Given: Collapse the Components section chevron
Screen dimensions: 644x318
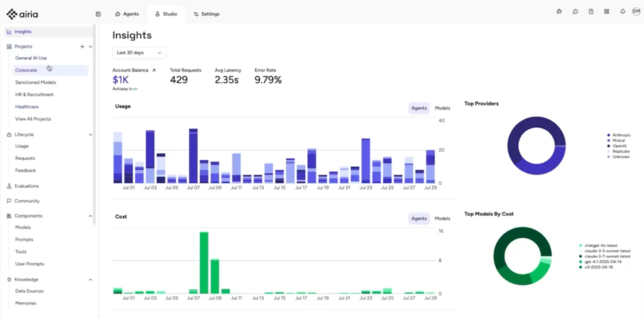Looking at the screenshot, I should (90, 216).
